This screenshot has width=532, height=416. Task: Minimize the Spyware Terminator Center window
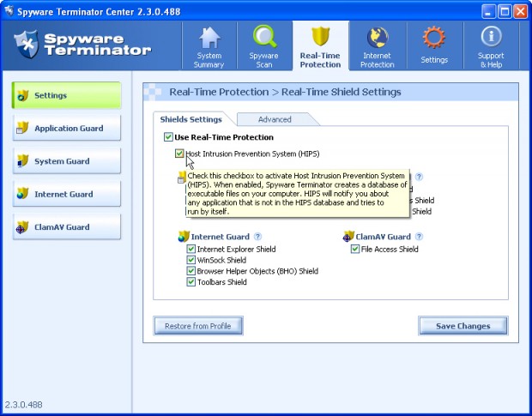point(488,12)
